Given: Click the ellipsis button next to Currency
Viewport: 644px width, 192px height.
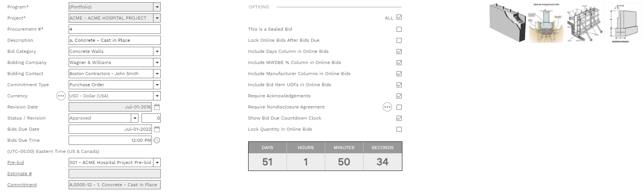Looking at the screenshot, I should tap(61, 96).
